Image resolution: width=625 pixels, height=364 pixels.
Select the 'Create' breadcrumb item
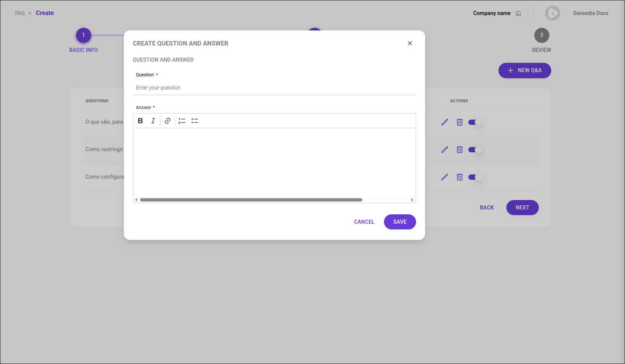[44, 13]
